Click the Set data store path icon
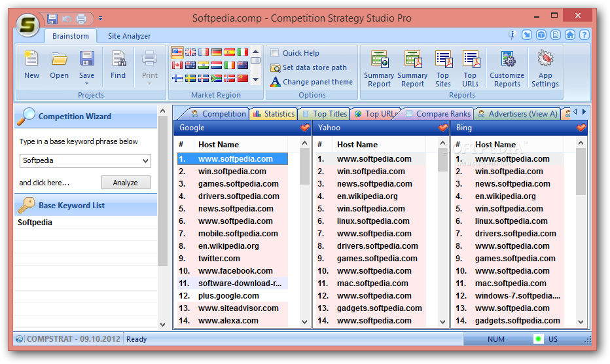 coord(276,67)
